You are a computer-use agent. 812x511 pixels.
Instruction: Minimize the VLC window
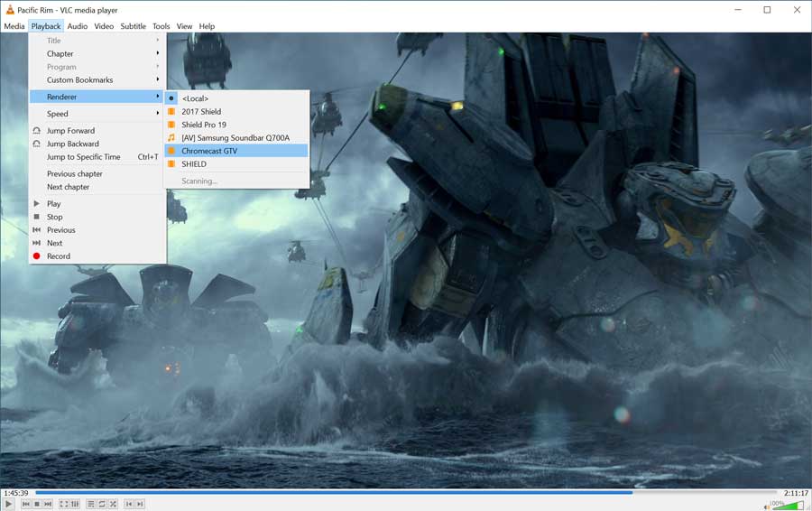(738, 9)
